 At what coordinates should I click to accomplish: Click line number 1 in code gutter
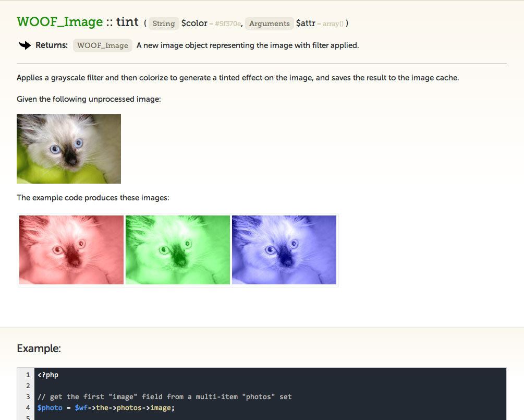pos(28,375)
